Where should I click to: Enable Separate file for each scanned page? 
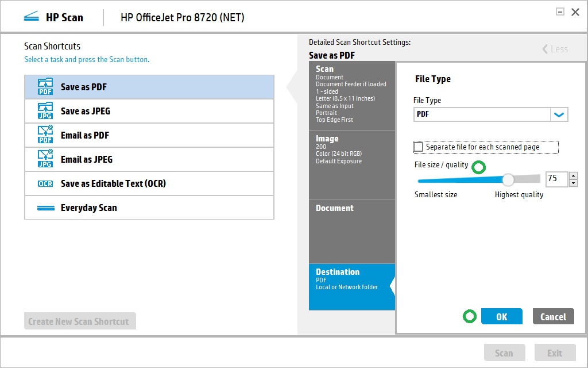[x=418, y=147]
